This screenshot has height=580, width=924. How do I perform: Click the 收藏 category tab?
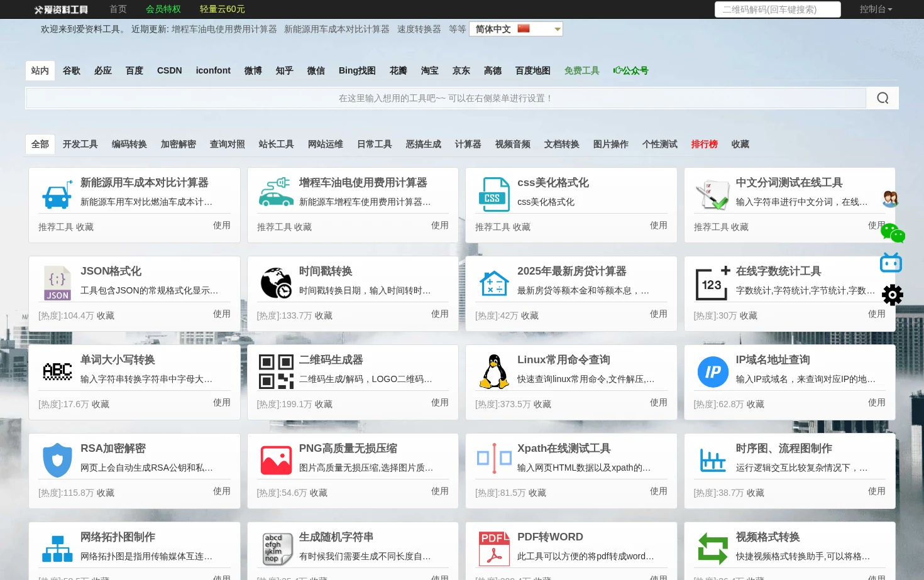tap(740, 144)
